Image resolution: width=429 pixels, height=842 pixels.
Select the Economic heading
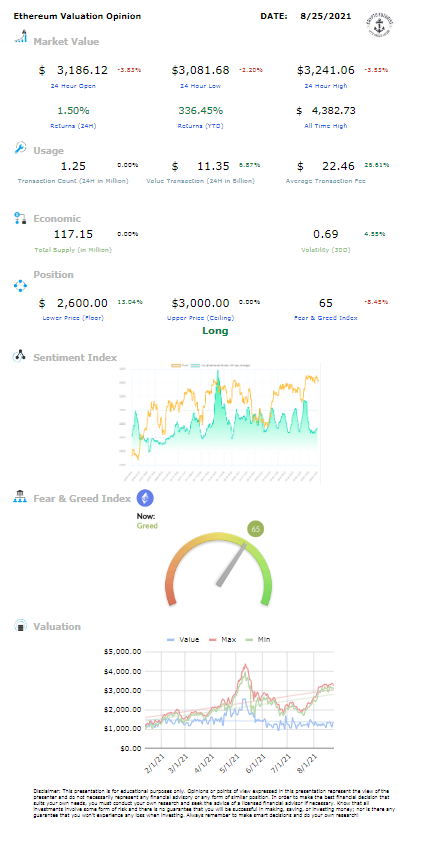click(57, 219)
